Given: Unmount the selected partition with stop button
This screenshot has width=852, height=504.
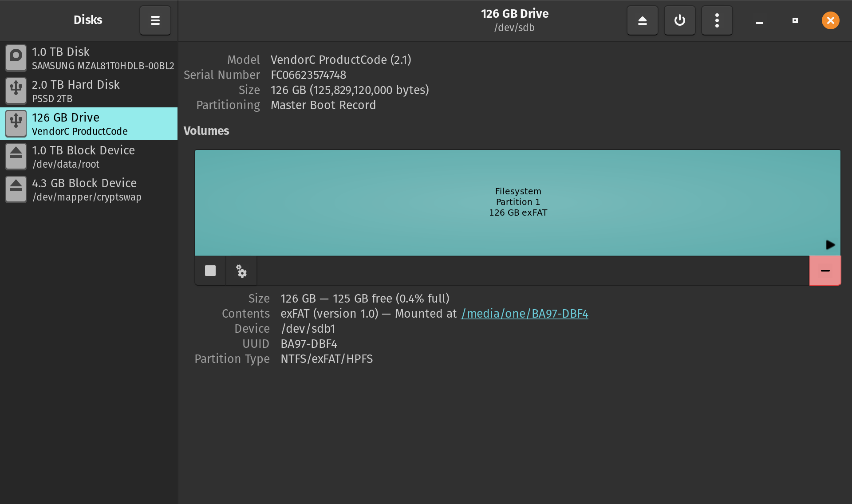Looking at the screenshot, I should coord(210,271).
